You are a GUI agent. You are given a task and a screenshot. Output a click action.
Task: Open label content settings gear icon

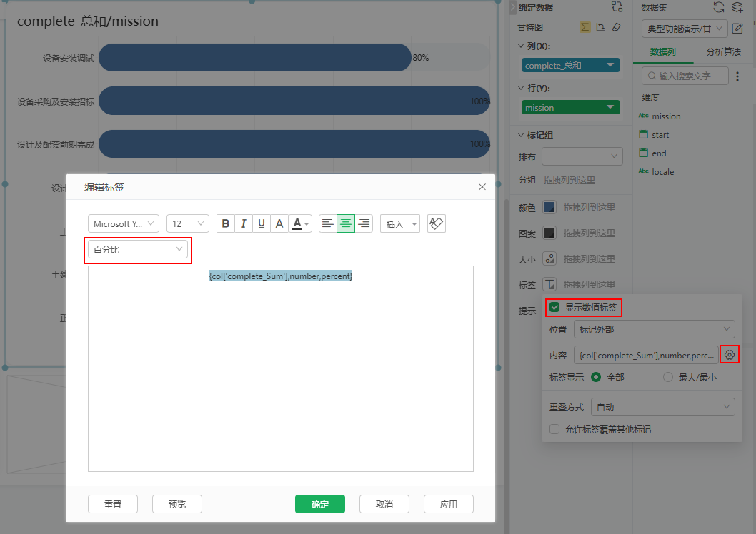(x=730, y=355)
